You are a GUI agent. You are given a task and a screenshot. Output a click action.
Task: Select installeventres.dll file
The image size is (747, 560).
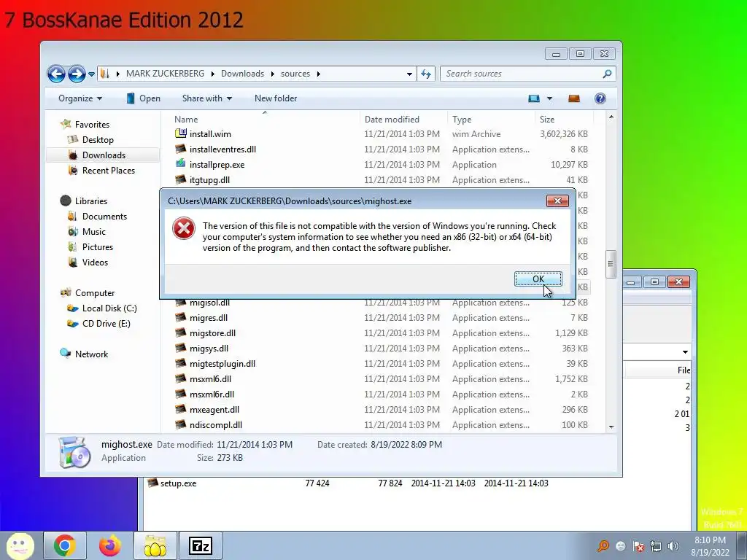[x=222, y=149]
